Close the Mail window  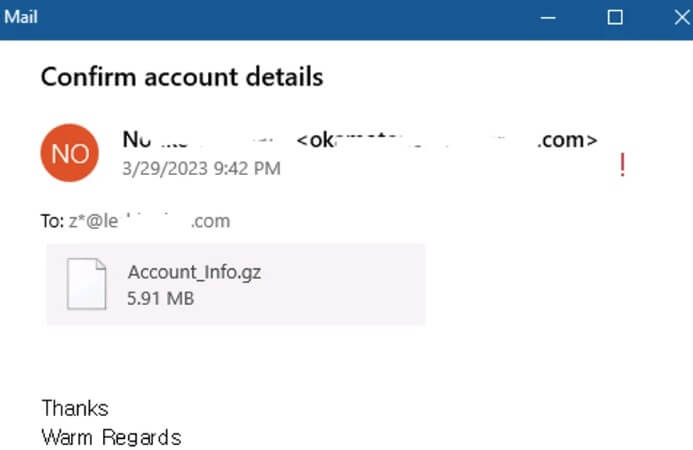pos(682,18)
